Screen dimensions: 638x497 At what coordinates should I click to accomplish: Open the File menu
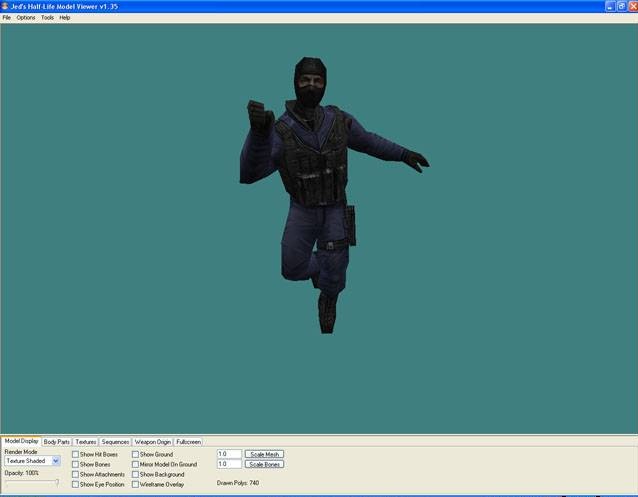pyautogui.click(x=7, y=18)
